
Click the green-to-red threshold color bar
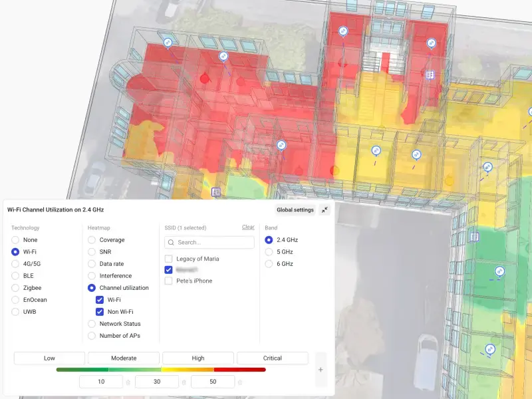point(161,370)
